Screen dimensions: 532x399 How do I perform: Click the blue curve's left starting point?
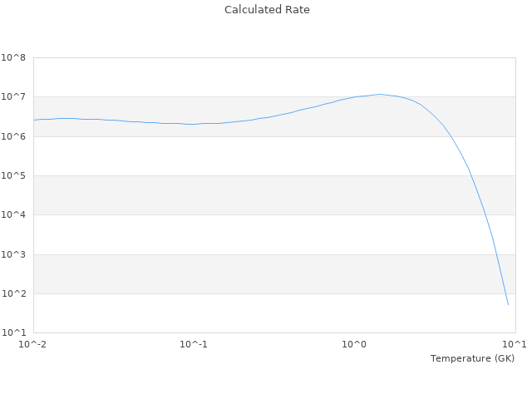click(34, 120)
